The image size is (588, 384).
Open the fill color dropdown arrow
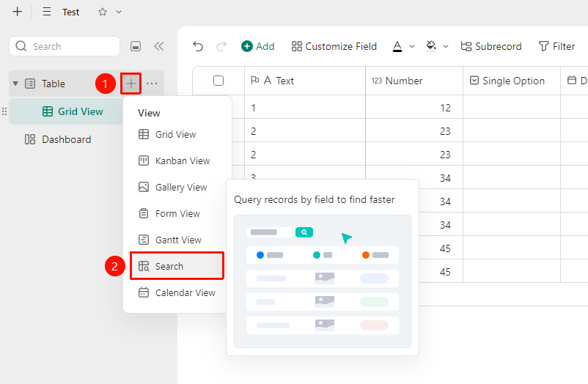pos(446,46)
